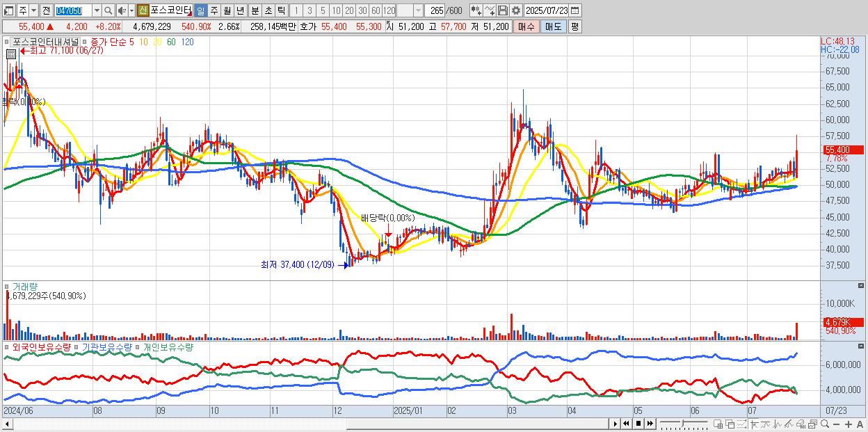Expand the dropdown next to speaker icon
Viewport: 868px width, 432px height.
(x=131, y=10)
